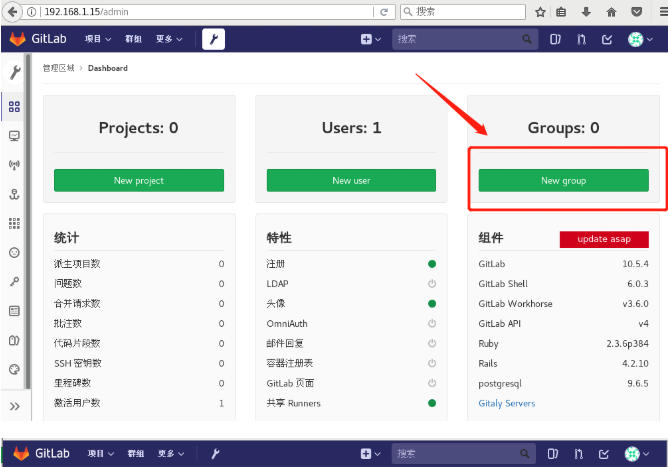The image size is (668, 467).
Task: Click the GitLab 页面 power-off indicator
Action: click(x=432, y=383)
